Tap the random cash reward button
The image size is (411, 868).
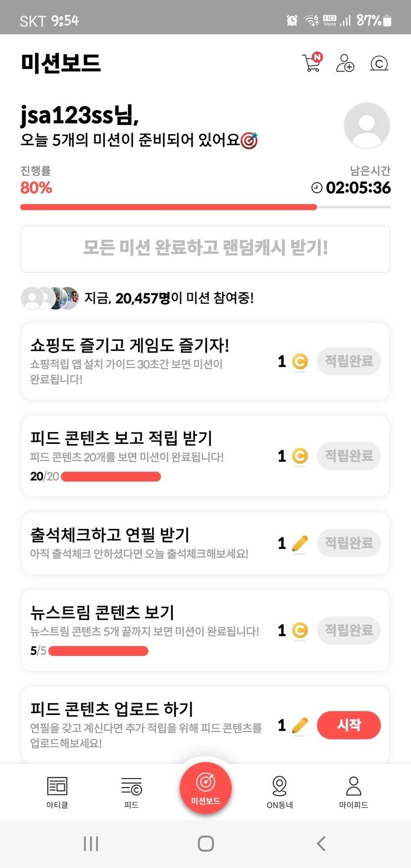pos(205,249)
